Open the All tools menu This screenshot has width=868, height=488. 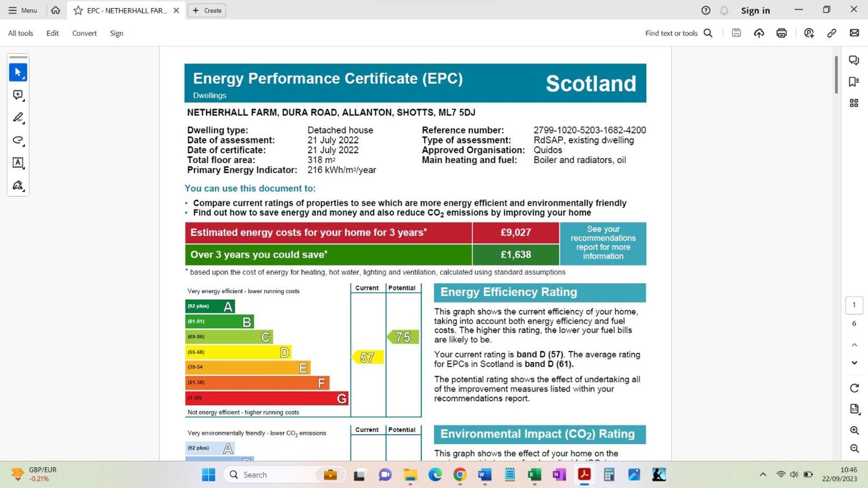(x=20, y=33)
